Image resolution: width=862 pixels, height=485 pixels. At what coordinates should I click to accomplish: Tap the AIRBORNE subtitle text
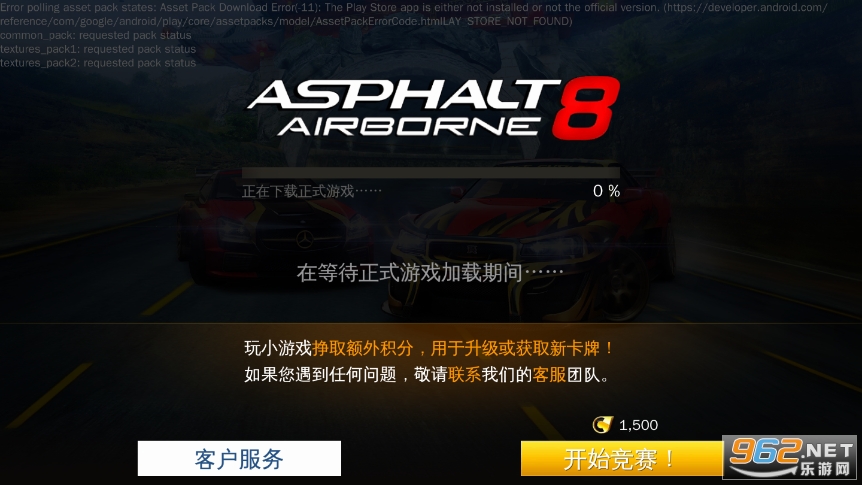pos(410,126)
